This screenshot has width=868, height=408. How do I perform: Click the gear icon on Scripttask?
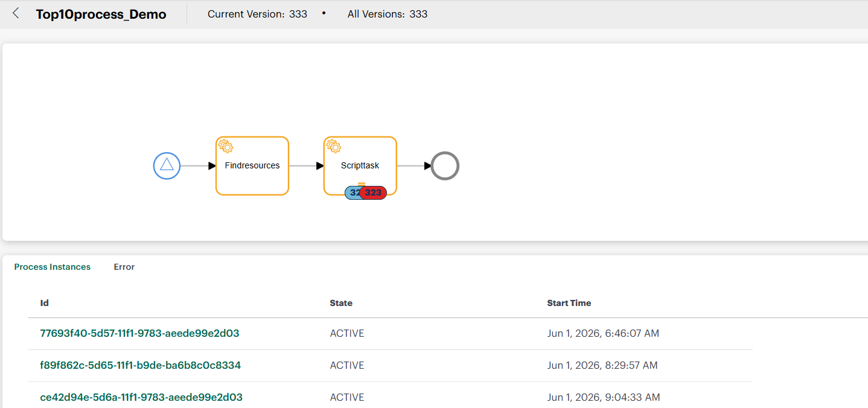click(334, 146)
